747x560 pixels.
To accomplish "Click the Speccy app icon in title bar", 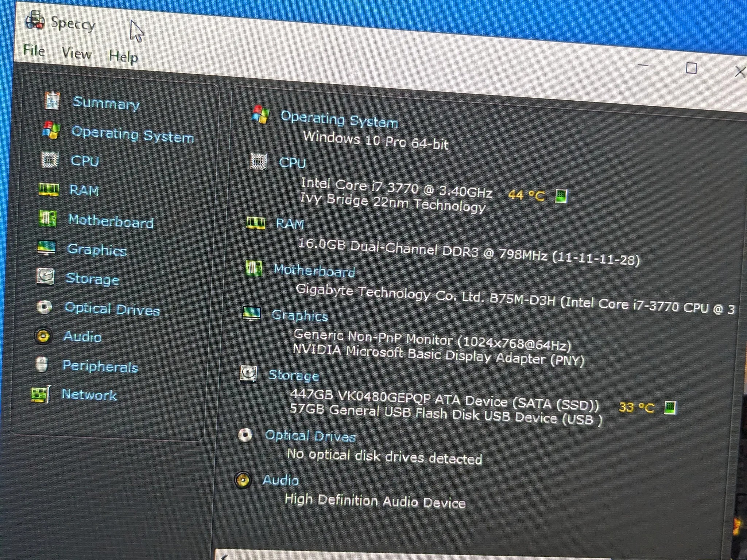I will tap(35, 20).
